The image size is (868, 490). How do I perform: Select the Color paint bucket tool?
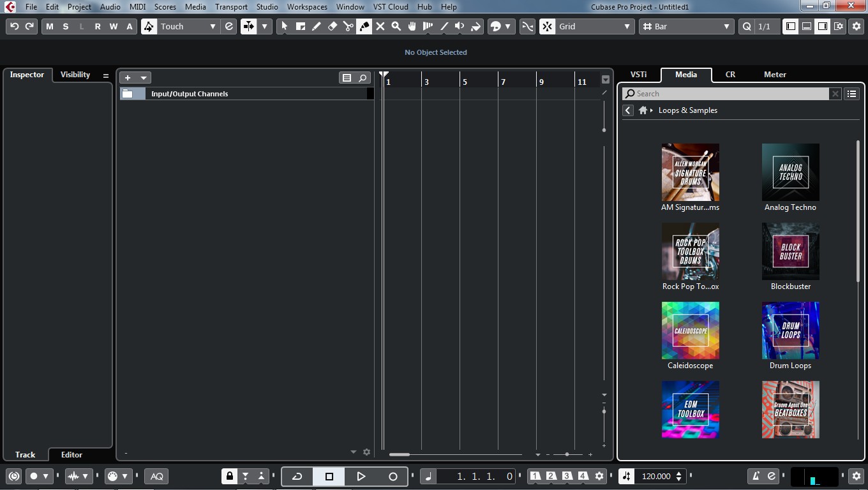[x=475, y=26]
